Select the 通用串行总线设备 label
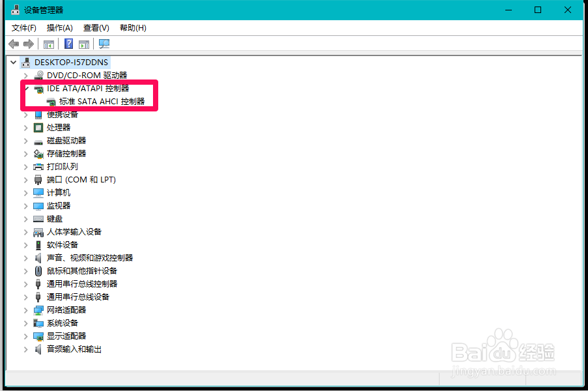Screen dimensions: 588x391 (78, 297)
